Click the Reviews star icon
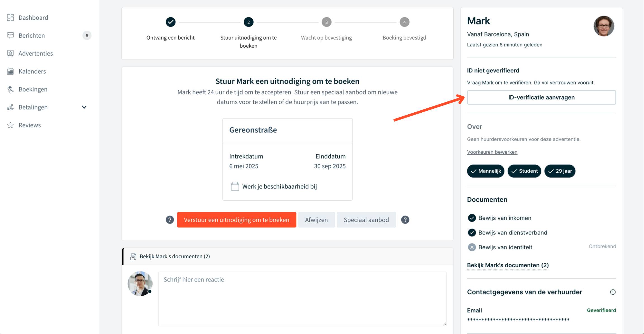 [10, 125]
